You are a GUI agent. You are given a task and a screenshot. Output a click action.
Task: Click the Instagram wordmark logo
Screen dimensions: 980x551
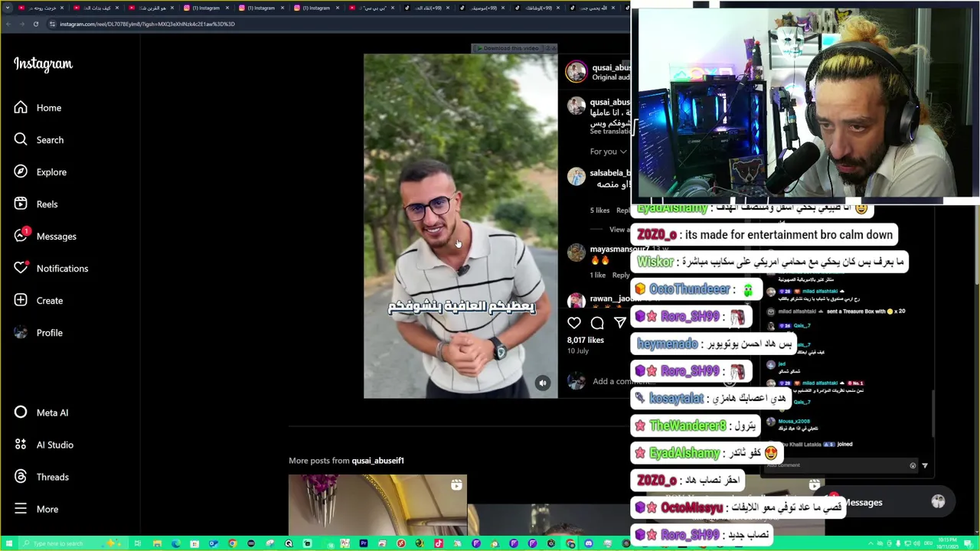[43, 64]
